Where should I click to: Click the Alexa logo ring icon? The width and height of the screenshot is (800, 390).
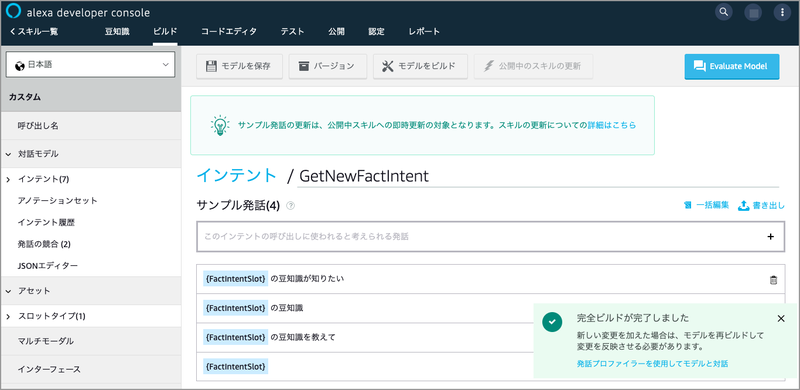pyautogui.click(x=13, y=11)
